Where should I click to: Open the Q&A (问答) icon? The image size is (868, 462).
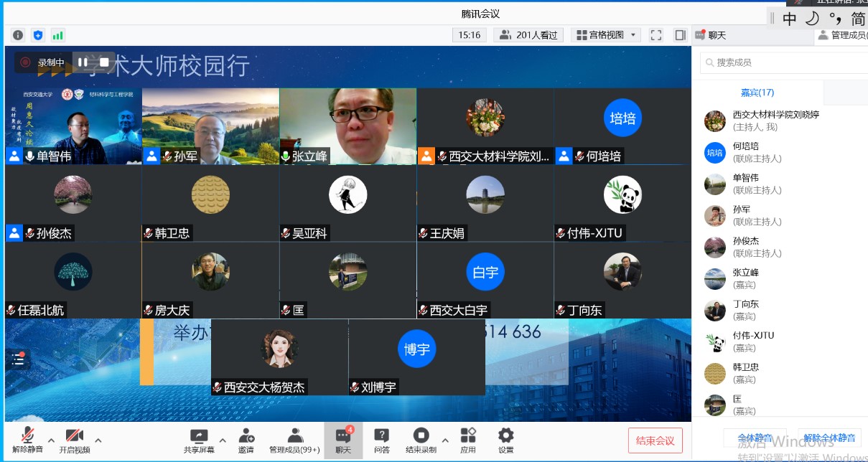click(381, 440)
